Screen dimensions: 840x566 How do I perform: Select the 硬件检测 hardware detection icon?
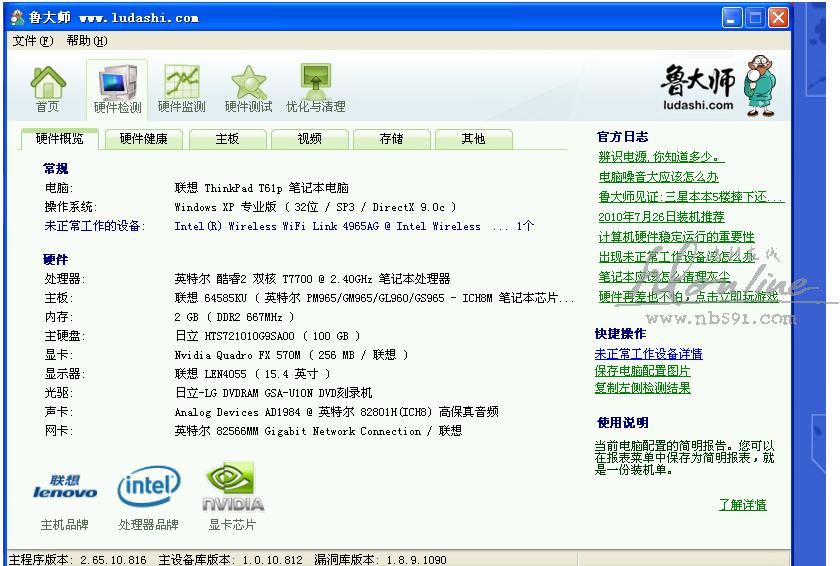(117, 89)
